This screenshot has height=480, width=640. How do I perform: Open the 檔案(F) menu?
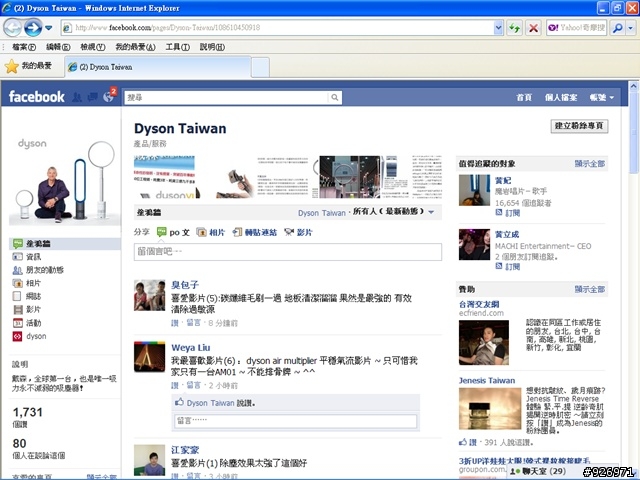24,47
